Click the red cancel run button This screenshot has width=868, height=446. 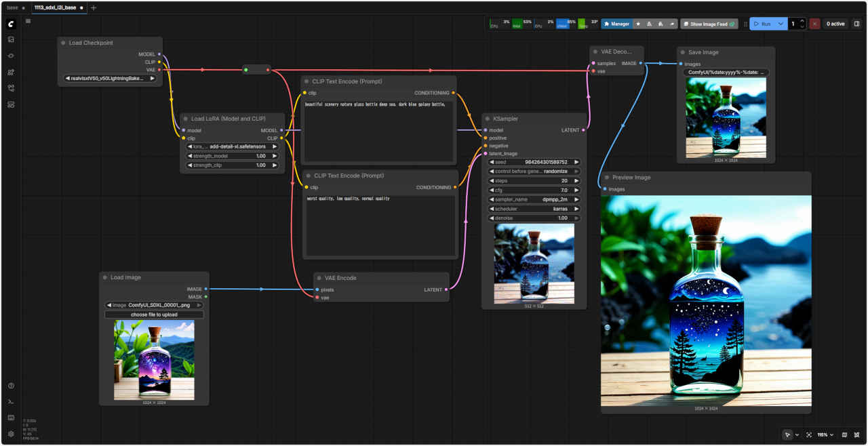[814, 24]
